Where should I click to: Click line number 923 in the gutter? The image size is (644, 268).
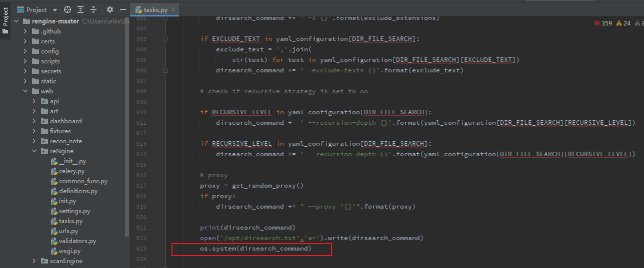(x=141, y=248)
